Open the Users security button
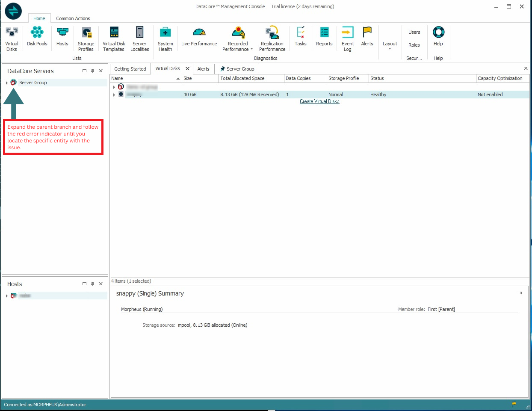Viewport: 532px width, 411px height. click(414, 32)
